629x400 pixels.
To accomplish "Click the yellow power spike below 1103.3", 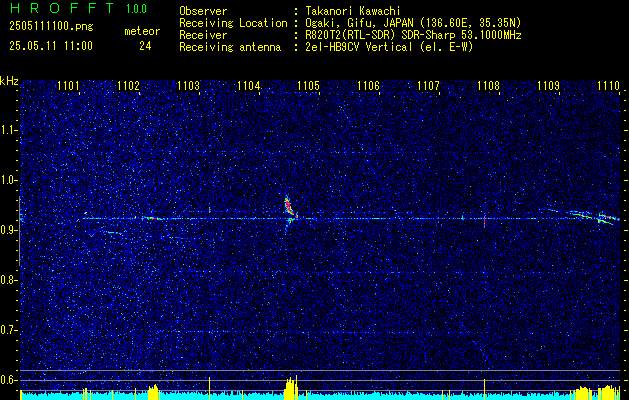I will [x=209, y=388].
